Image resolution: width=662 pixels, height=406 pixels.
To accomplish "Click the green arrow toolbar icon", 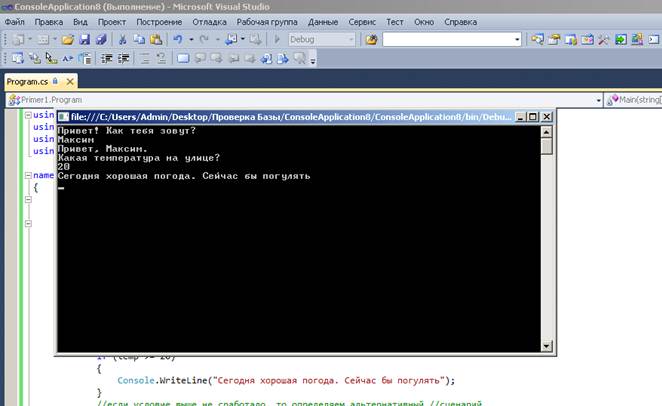I will point(621,40).
